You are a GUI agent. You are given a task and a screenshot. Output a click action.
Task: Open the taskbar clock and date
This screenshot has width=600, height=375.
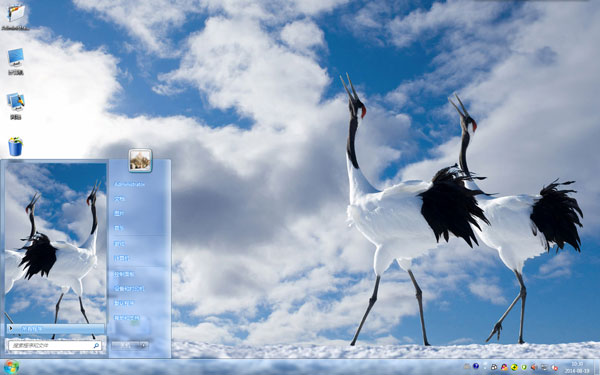tap(577, 367)
